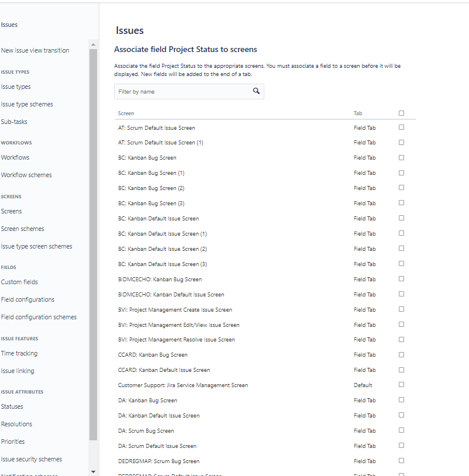Open the Issue types page
Screen dimensions: 469x476
[x=15, y=86]
